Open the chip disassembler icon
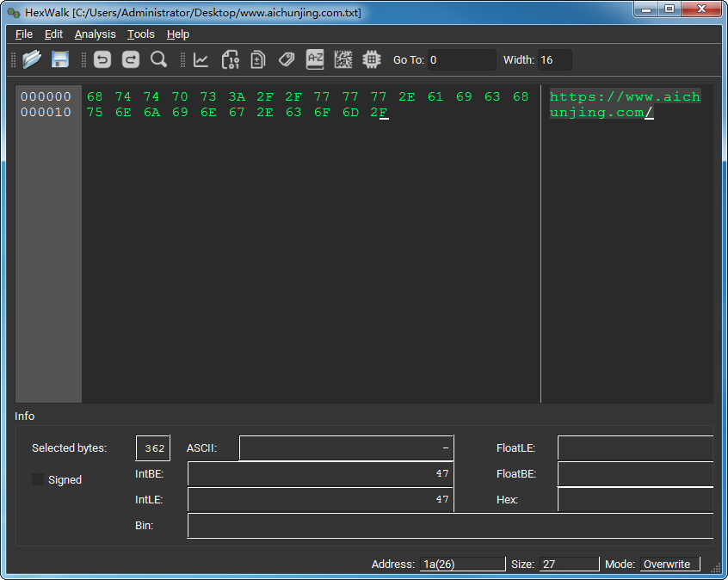The width and height of the screenshot is (728, 580). click(372, 59)
